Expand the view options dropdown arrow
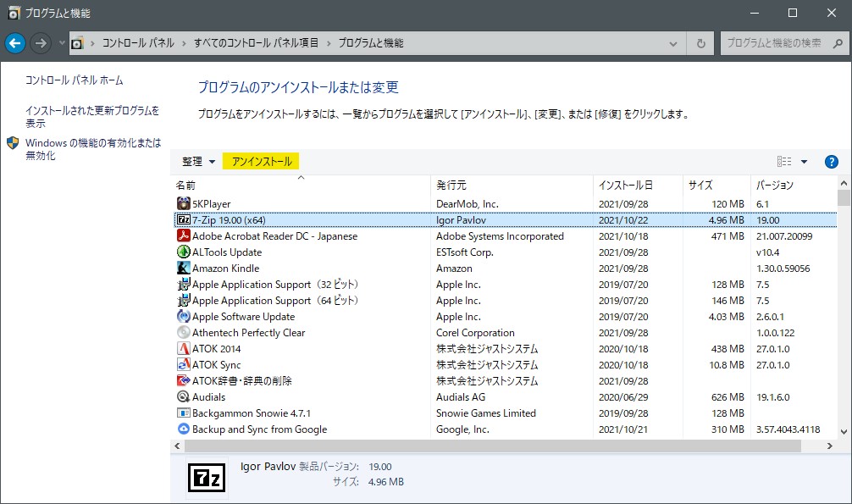Screen dimensions: 852x504 click(805, 162)
